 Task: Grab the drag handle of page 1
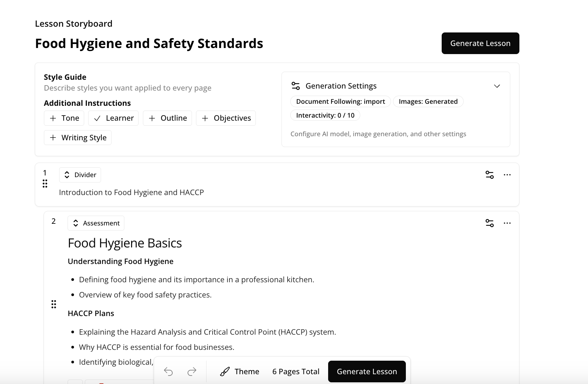[x=45, y=184]
